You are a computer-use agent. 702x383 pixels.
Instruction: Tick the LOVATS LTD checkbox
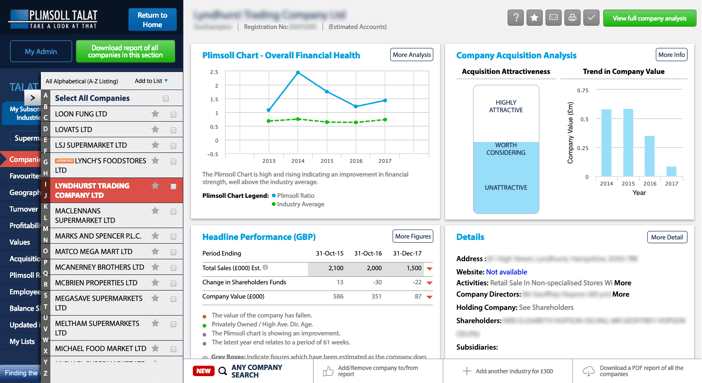pos(173,130)
